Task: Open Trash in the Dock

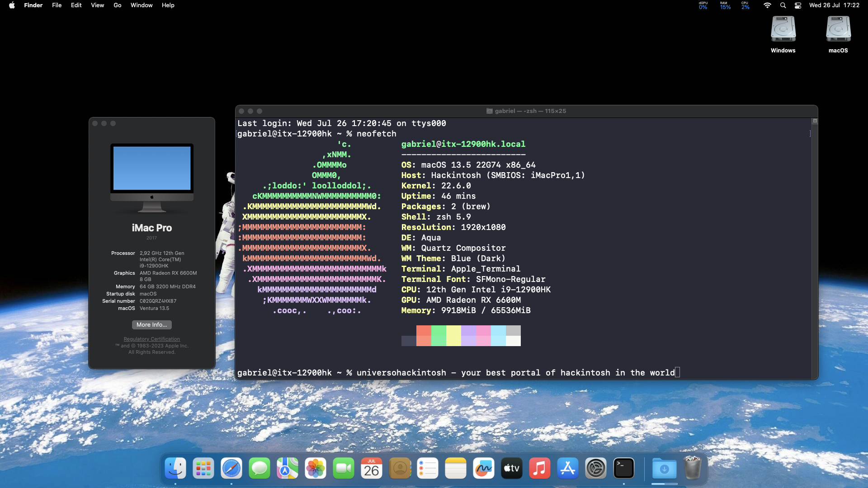Action: tap(693, 468)
